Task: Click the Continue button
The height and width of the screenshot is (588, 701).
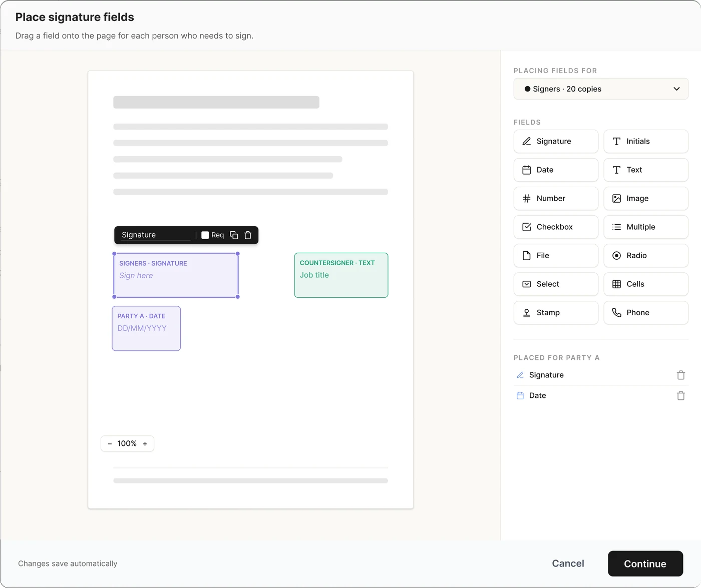Action: click(x=645, y=564)
